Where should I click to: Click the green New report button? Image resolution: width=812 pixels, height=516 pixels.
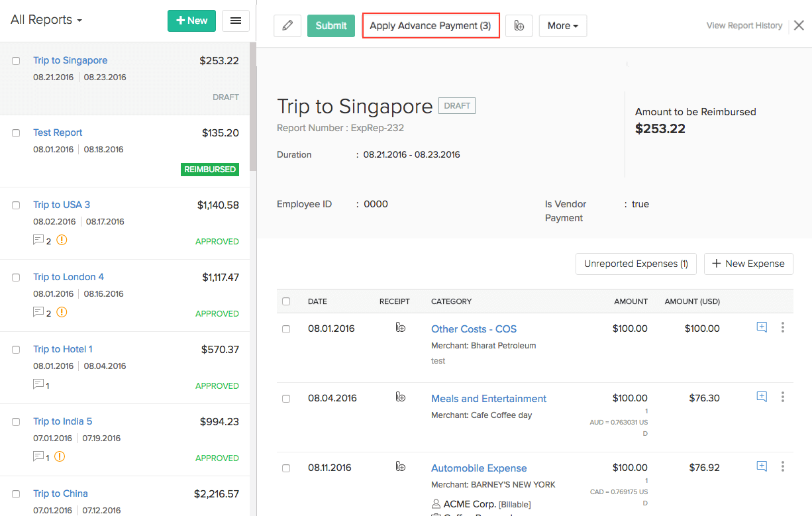[x=191, y=21]
